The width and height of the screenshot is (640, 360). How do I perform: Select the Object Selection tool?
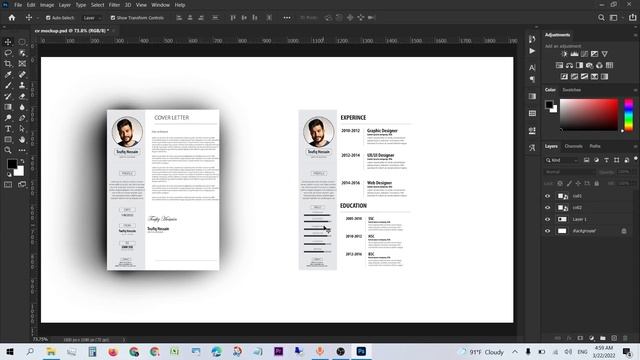(22, 53)
